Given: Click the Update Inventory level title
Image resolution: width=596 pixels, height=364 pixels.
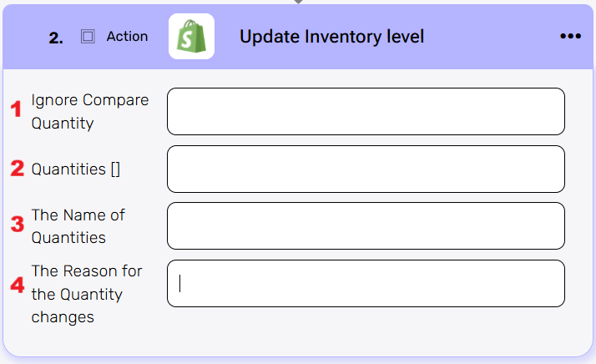Looking at the screenshot, I should 331,37.
